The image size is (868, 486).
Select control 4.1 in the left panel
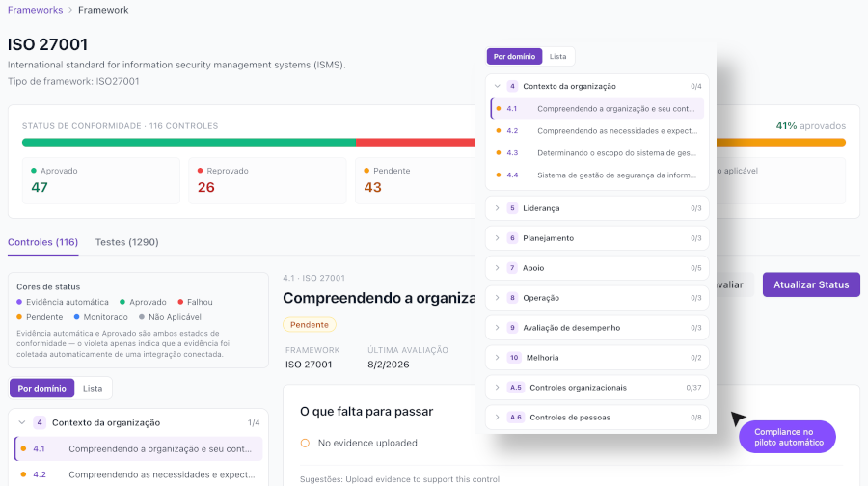(138, 449)
